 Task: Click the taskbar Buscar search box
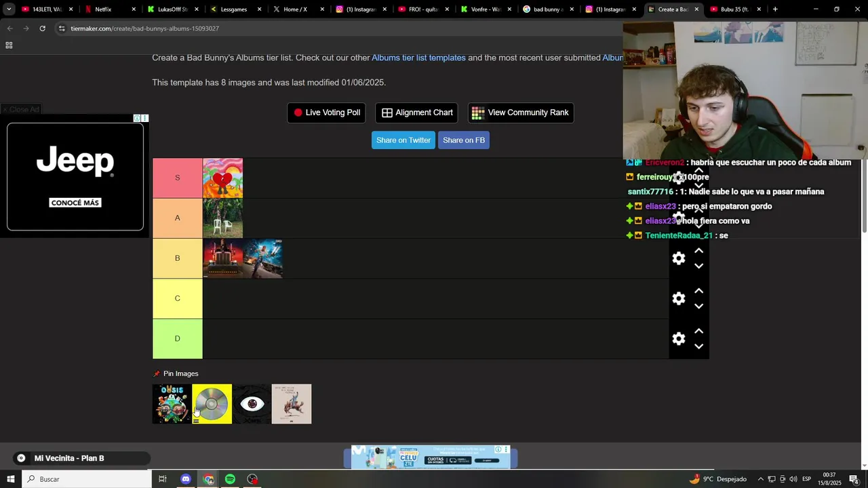coord(87,479)
